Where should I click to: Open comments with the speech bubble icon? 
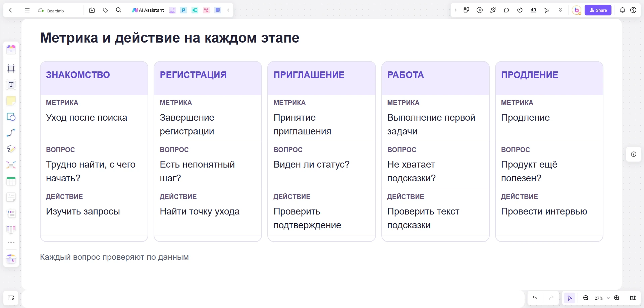[506, 10]
